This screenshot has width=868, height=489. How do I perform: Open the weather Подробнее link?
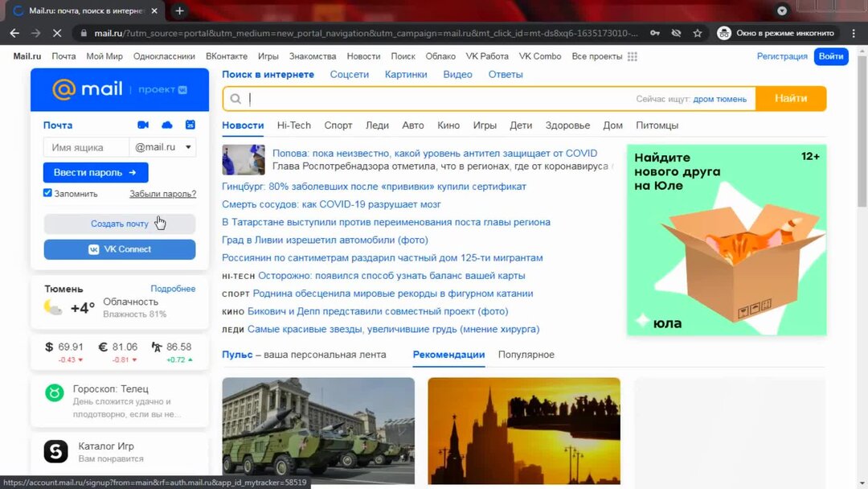tap(173, 289)
